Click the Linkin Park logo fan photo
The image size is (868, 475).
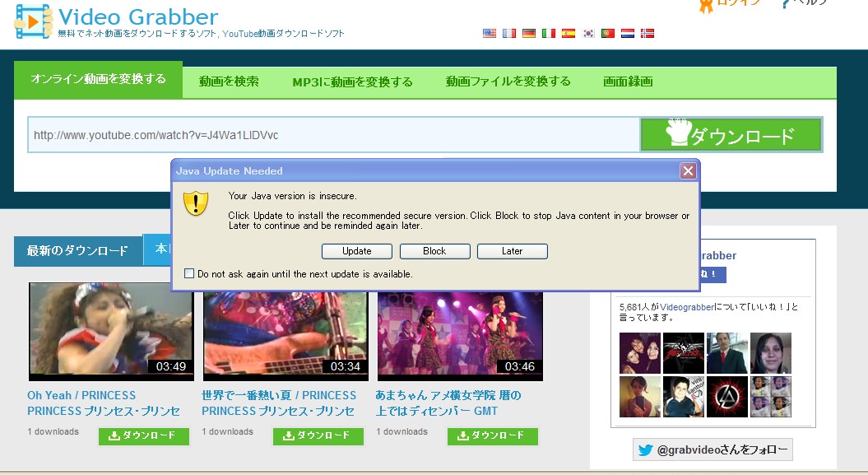click(727, 397)
